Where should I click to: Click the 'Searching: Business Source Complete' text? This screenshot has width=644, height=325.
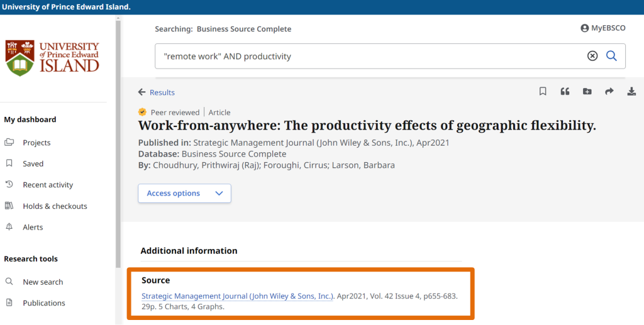[x=223, y=29]
